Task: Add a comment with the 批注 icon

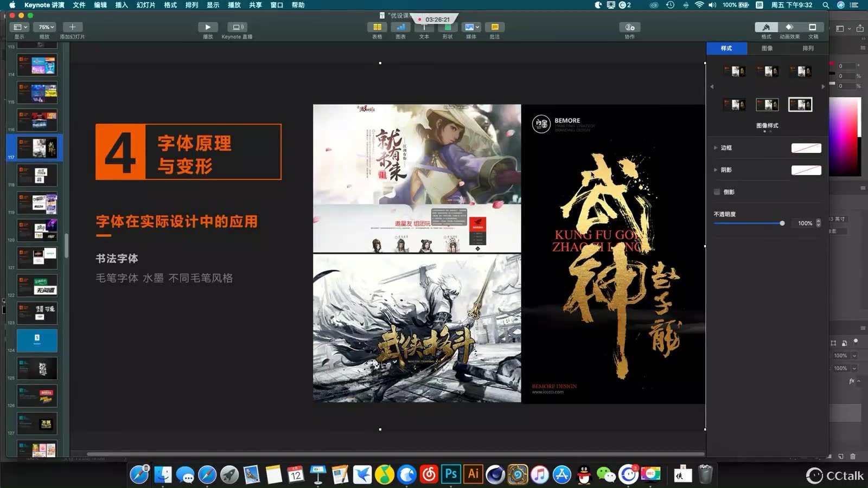Action: point(495,27)
